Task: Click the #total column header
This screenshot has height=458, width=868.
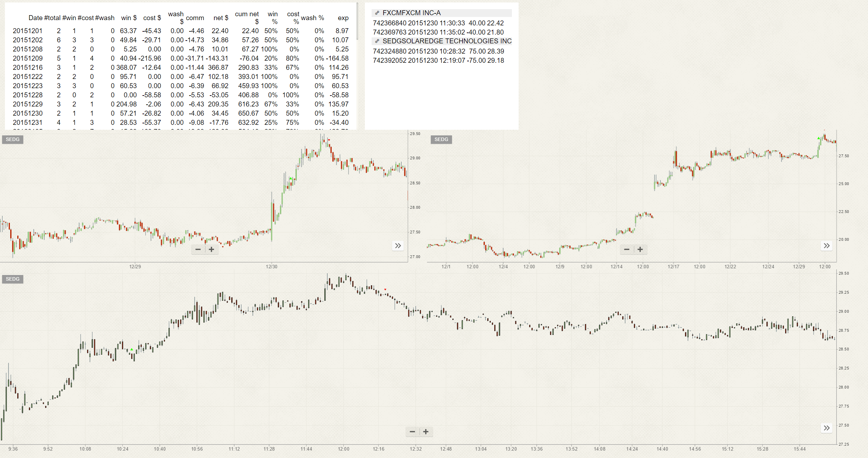Action: [x=52, y=18]
